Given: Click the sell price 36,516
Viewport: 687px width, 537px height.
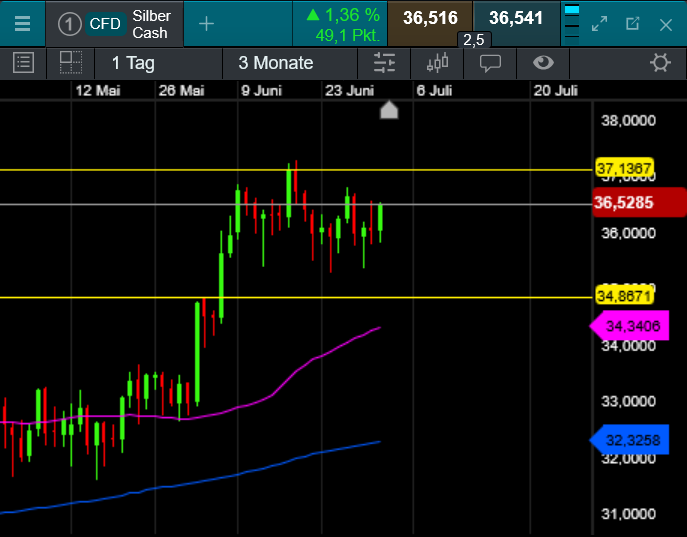Looking at the screenshot, I should (430, 18).
